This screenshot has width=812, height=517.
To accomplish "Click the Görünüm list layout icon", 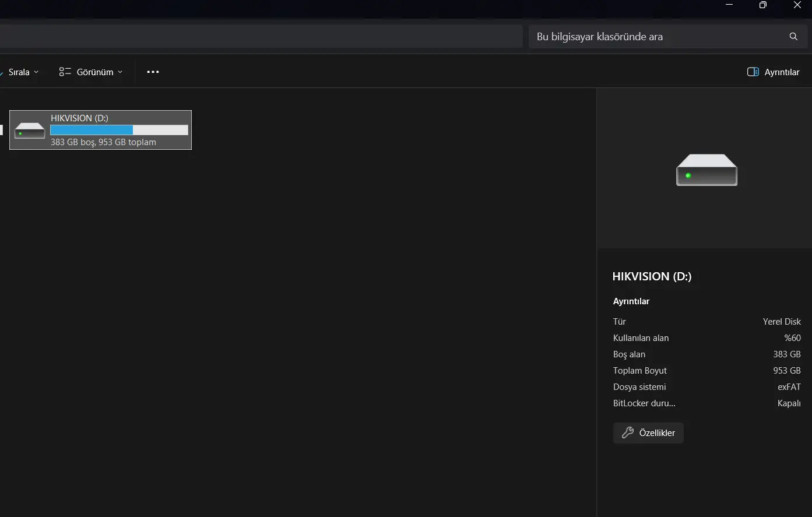I will click(65, 72).
